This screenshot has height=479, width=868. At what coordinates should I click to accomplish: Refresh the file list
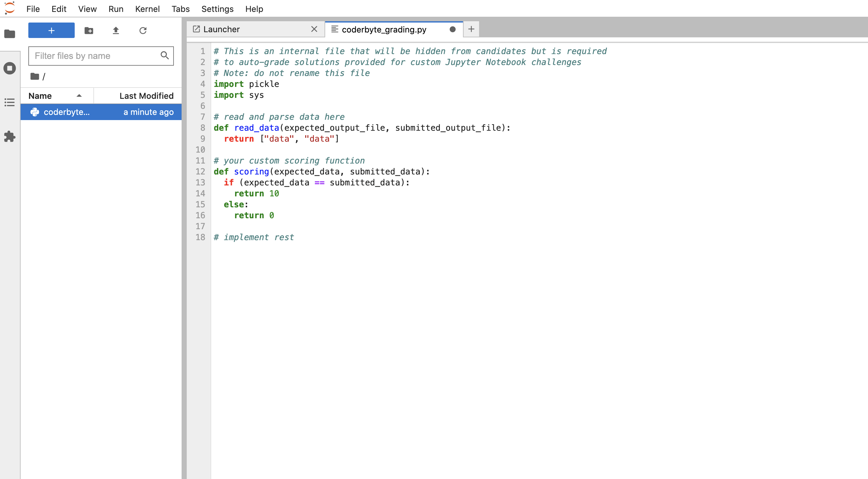(x=143, y=30)
